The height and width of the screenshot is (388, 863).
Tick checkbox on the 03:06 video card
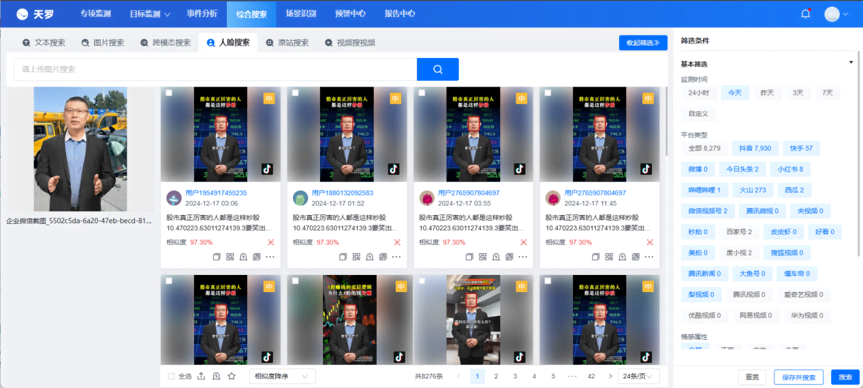tap(169, 93)
